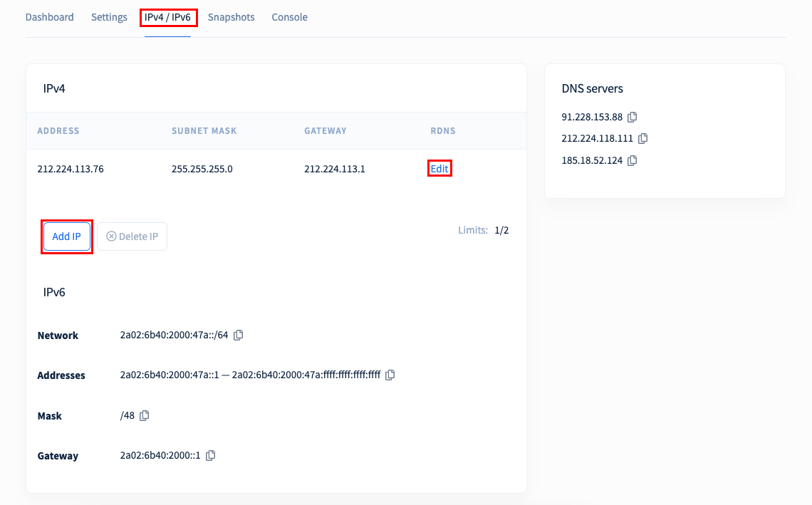Click IPv4 address 212.224.113.76
The height and width of the screenshot is (505, 812).
pos(71,169)
